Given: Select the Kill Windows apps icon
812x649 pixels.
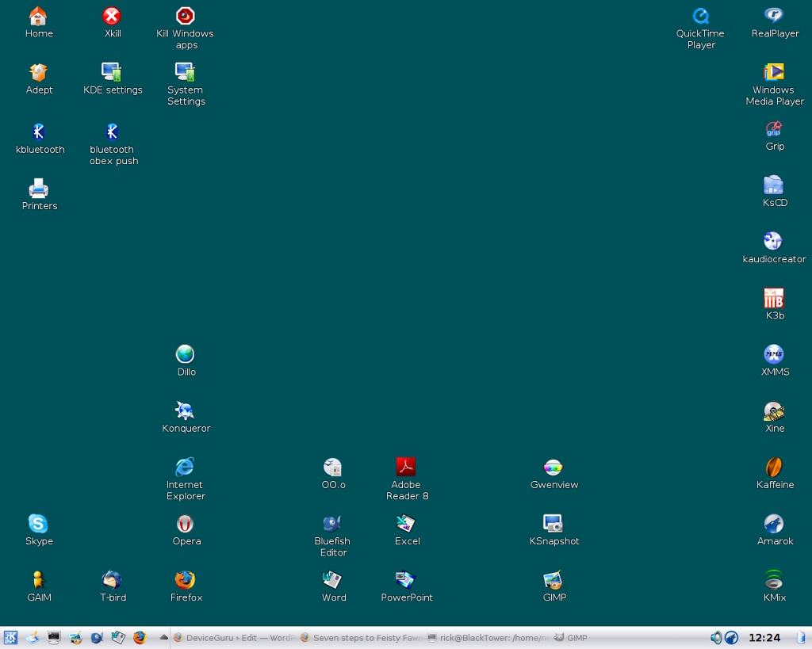Looking at the screenshot, I should [x=185, y=17].
